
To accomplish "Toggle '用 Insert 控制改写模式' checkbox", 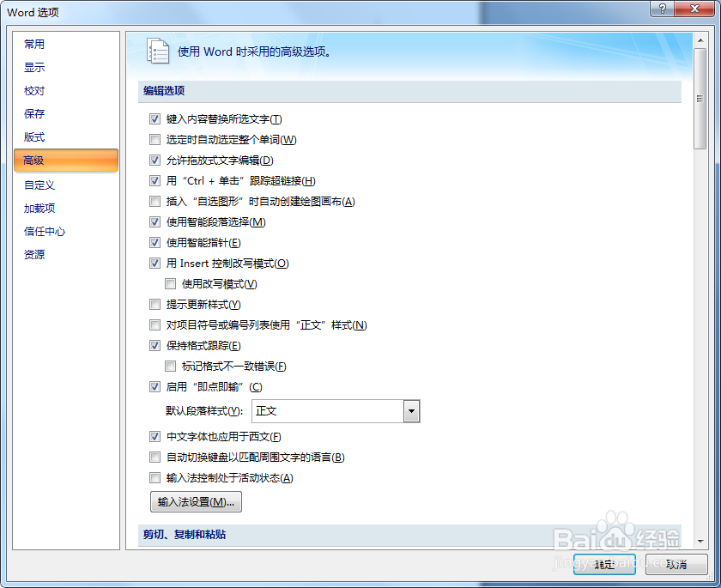I will pos(155,263).
